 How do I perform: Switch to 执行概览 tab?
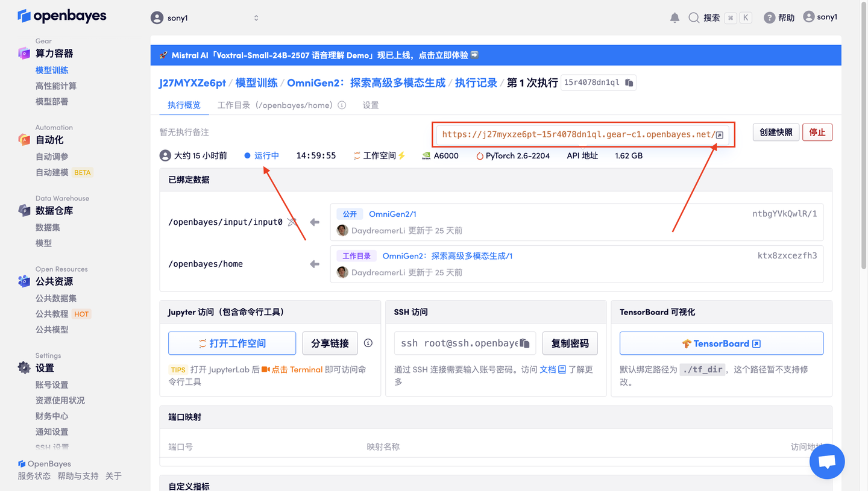click(x=184, y=105)
